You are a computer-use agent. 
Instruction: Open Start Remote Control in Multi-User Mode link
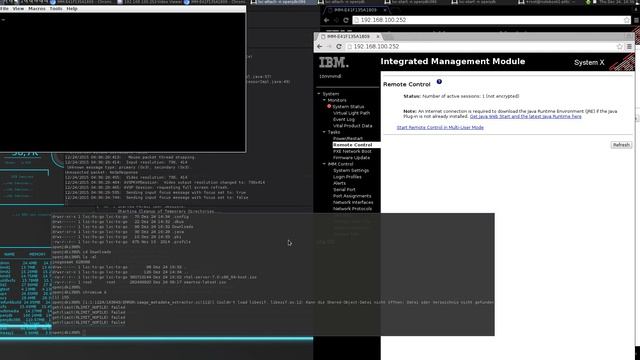pos(440,127)
